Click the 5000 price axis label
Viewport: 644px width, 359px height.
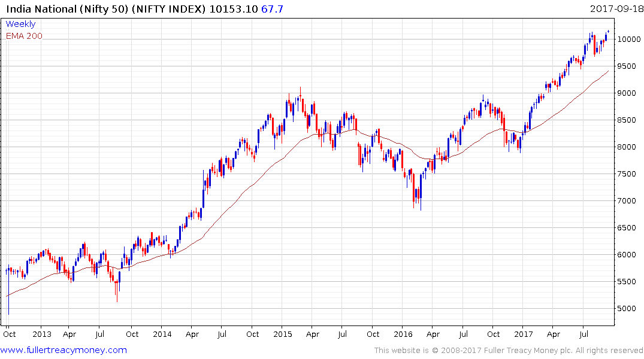click(x=627, y=309)
